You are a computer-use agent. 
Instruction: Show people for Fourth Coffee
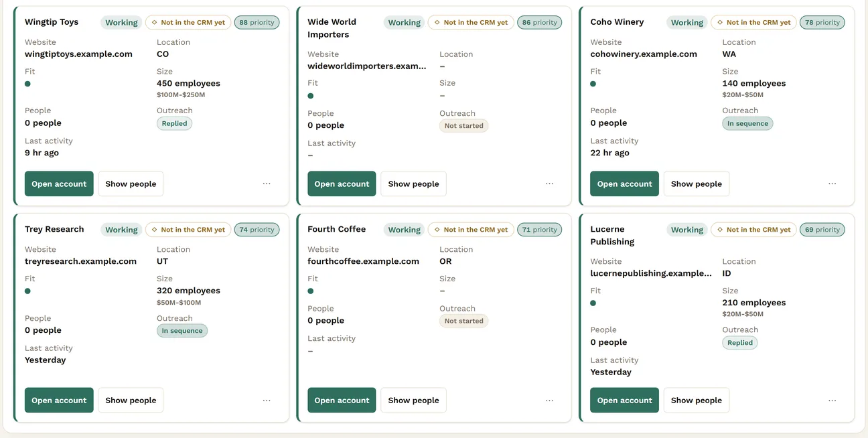413,400
